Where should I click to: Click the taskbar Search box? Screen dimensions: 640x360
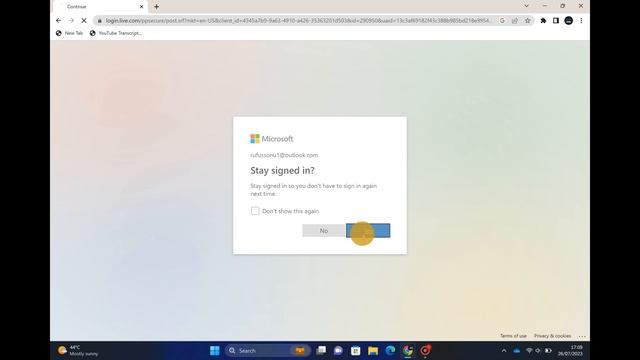[x=267, y=351]
